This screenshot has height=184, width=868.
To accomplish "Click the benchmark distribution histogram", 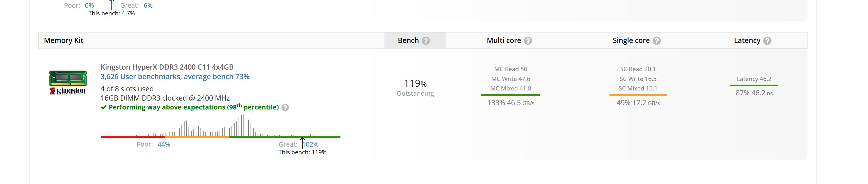I will (220, 126).
